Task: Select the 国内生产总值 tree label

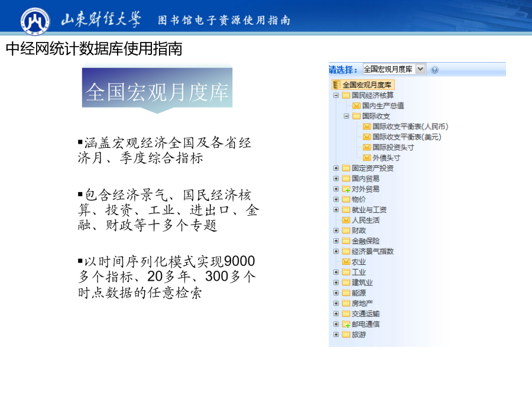Action: pyautogui.click(x=383, y=106)
